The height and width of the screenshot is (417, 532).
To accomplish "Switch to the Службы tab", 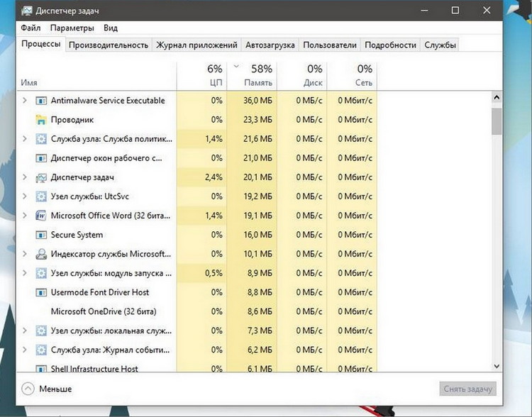I will [440, 45].
